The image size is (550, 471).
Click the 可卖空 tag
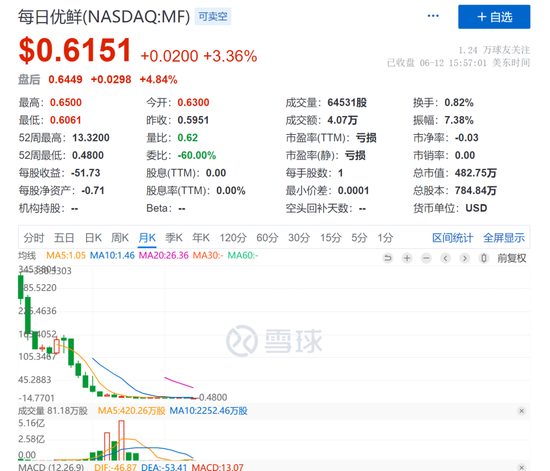click(x=213, y=16)
